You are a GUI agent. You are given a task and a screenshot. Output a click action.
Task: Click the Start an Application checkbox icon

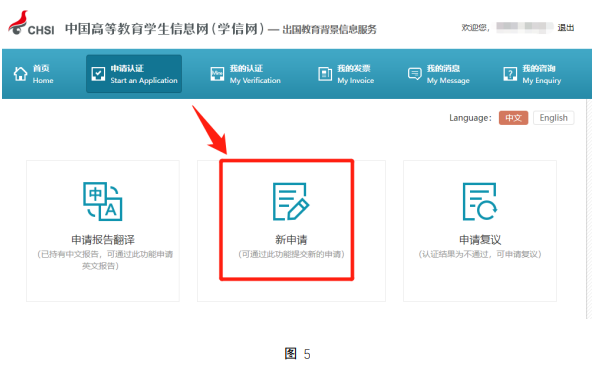(x=98, y=74)
